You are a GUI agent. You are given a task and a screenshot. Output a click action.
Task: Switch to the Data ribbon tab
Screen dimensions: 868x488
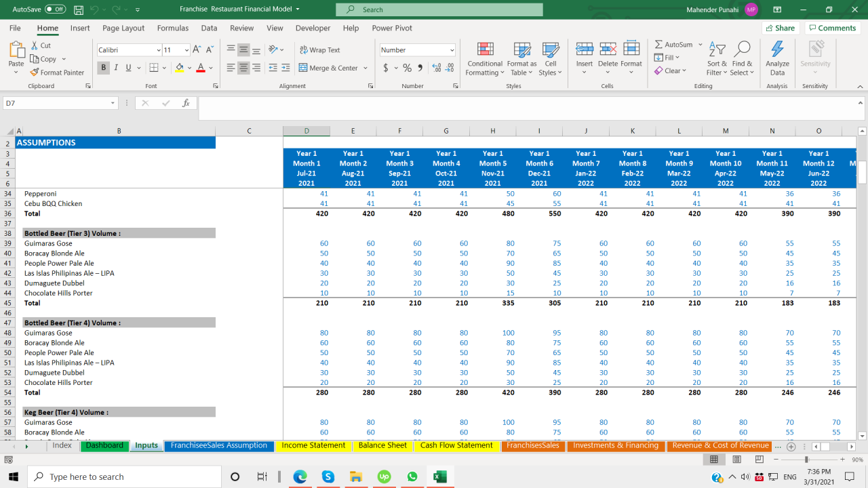coord(209,28)
